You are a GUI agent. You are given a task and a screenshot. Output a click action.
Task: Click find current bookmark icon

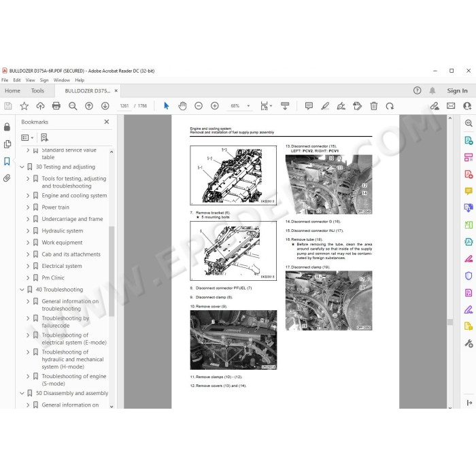pos(44,138)
